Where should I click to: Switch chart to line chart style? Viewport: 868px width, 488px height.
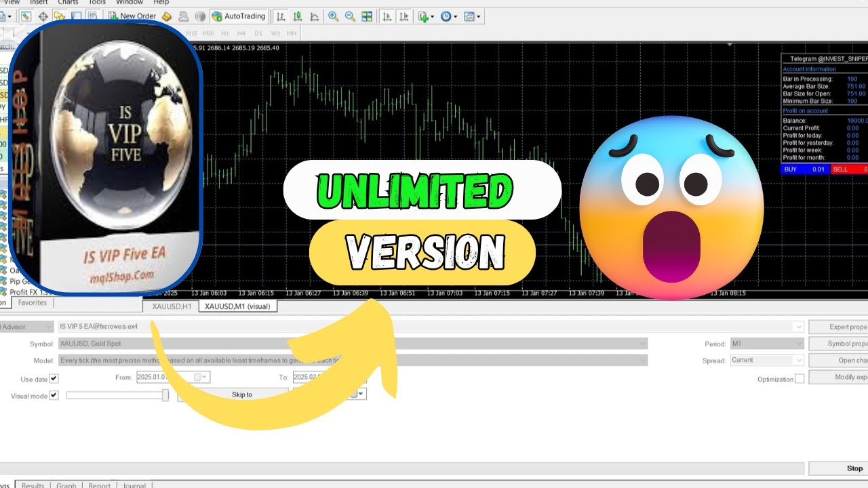[x=315, y=16]
